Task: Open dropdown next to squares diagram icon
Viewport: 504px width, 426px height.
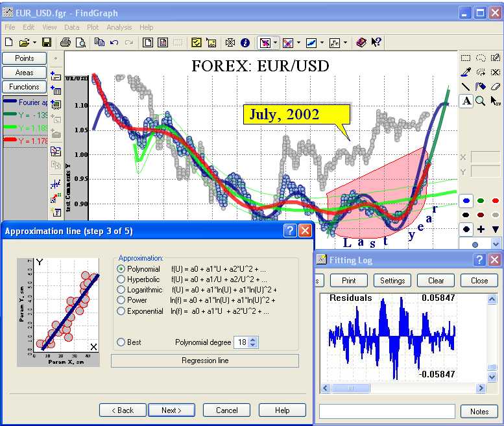Action: tap(345, 42)
